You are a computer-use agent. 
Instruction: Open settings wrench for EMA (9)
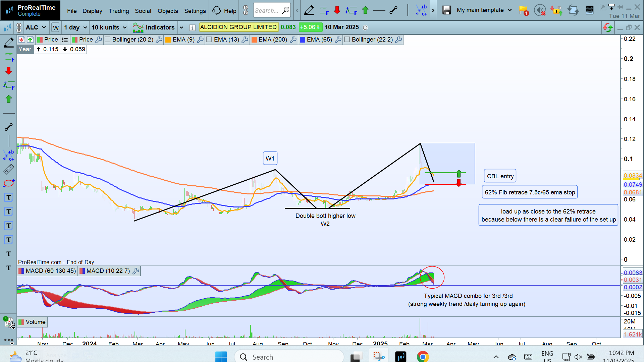(x=200, y=40)
